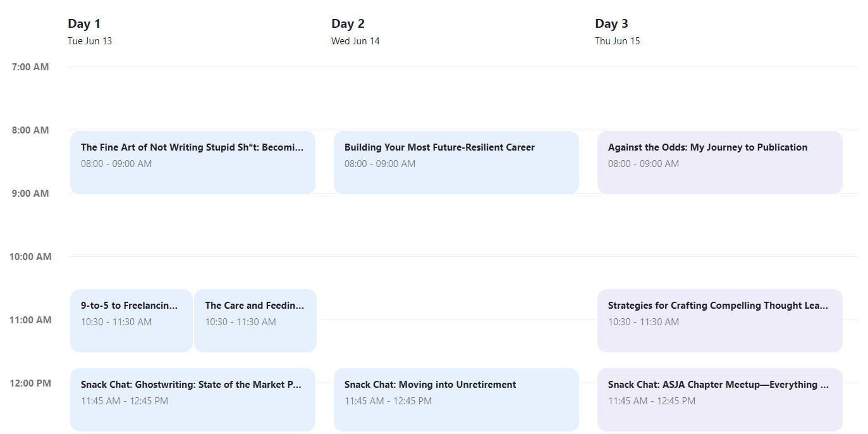The width and height of the screenshot is (868, 434).
Task: Click the Thu Jun 15 date label
Action: (618, 40)
